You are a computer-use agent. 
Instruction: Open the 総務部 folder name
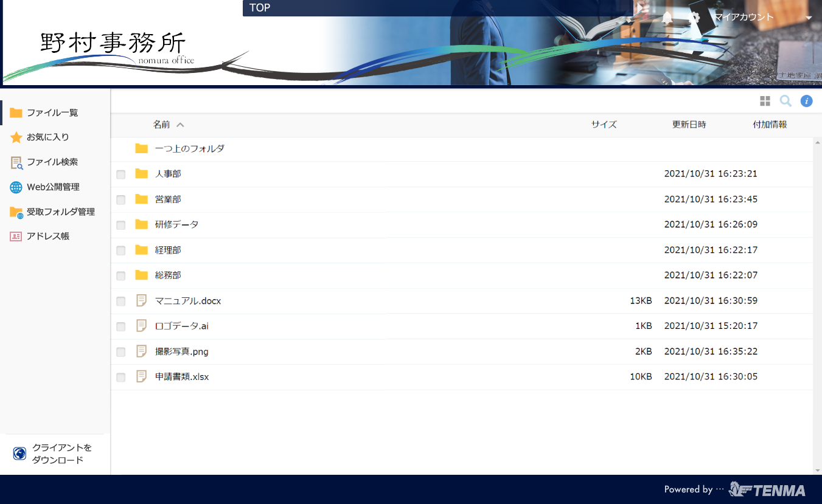168,275
